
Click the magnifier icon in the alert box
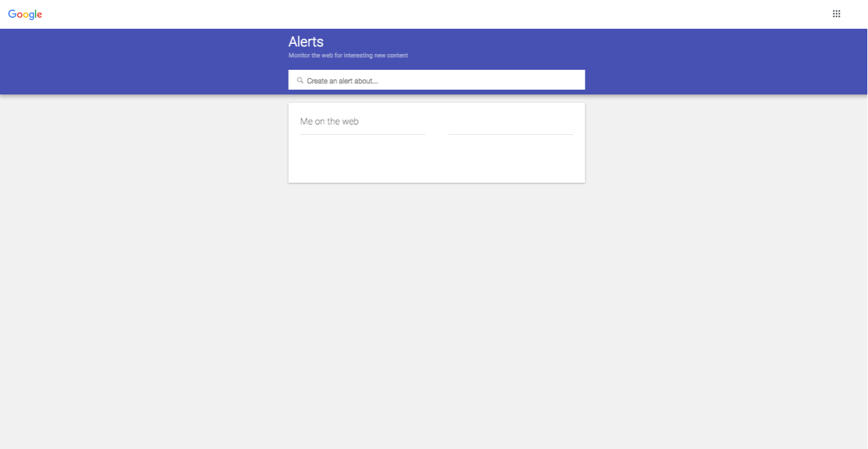click(300, 80)
